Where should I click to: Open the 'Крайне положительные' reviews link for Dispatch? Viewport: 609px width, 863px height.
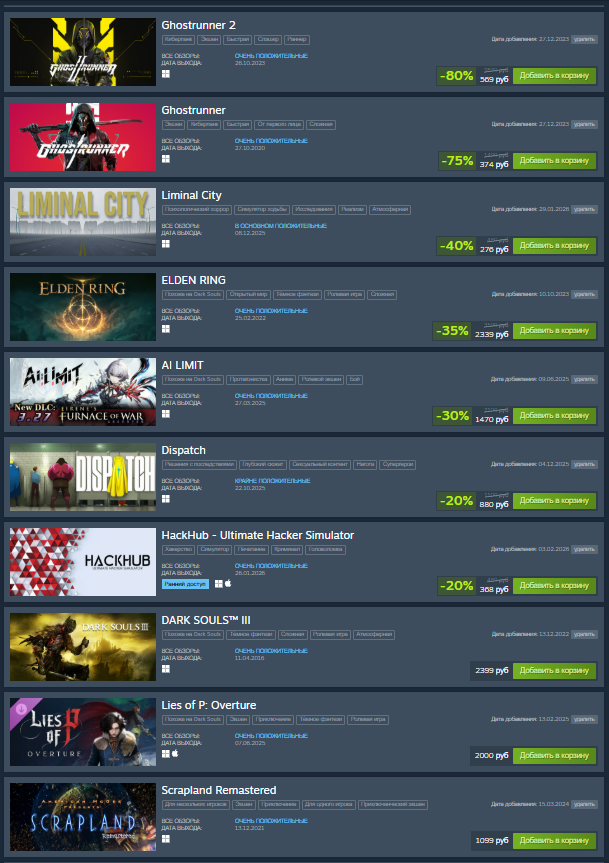click(x=272, y=480)
